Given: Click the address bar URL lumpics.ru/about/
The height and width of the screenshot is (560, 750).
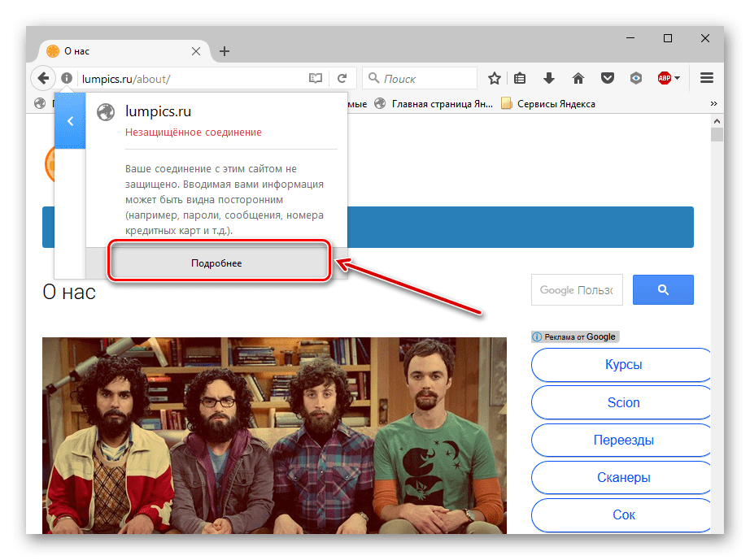Looking at the screenshot, I should click(x=126, y=79).
